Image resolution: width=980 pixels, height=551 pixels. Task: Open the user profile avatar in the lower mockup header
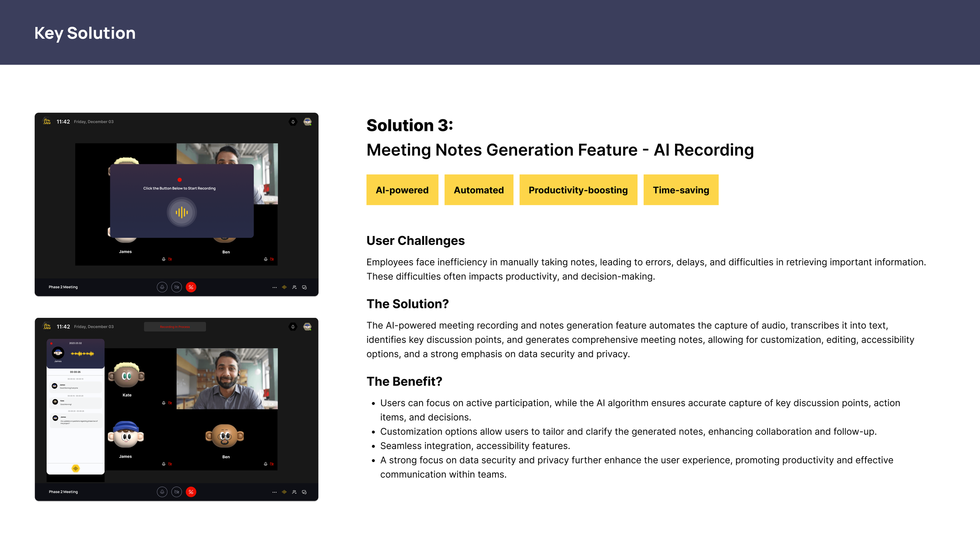[x=307, y=326]
